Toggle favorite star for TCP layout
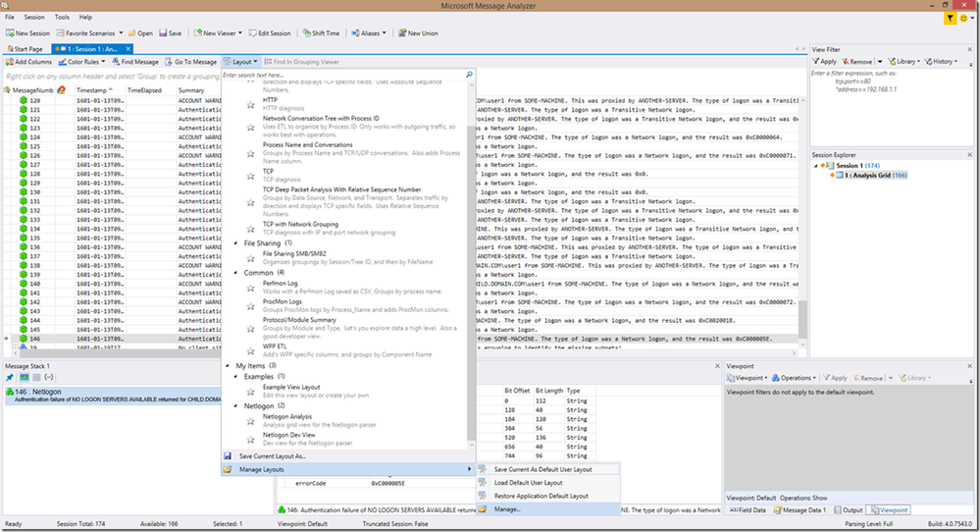Screen dimensions: 980x532 (250, 175)
